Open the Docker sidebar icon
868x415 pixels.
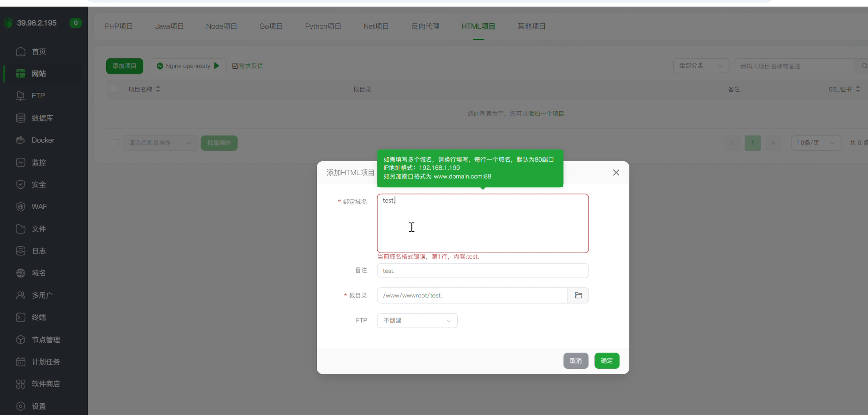(20, 140)
